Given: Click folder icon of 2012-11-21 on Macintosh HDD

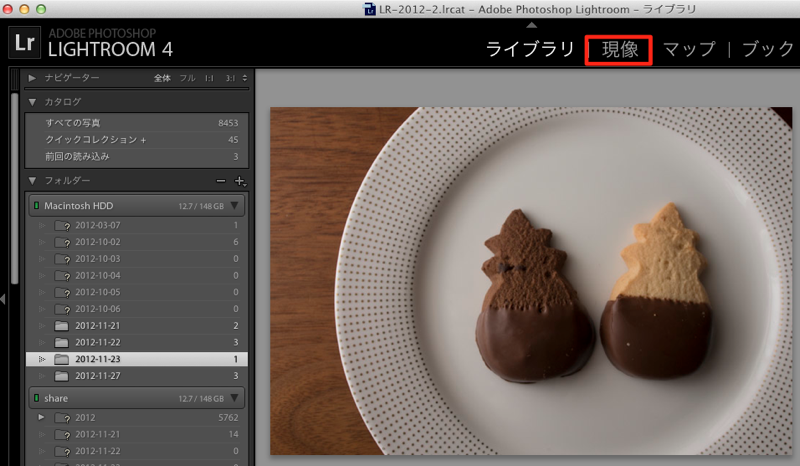Looking at the screenshot, I should (x=62, y=326).
